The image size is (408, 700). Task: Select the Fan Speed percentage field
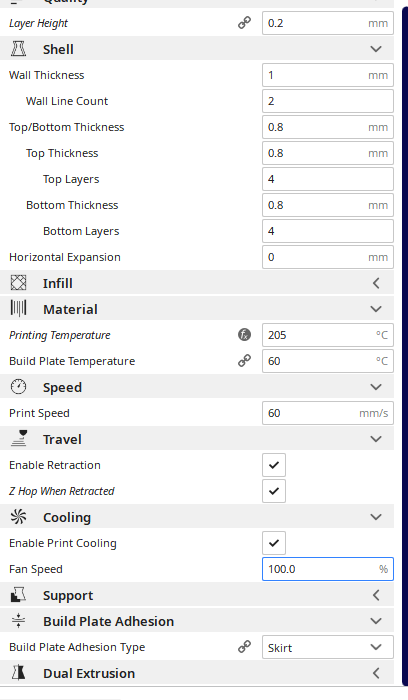328,569
